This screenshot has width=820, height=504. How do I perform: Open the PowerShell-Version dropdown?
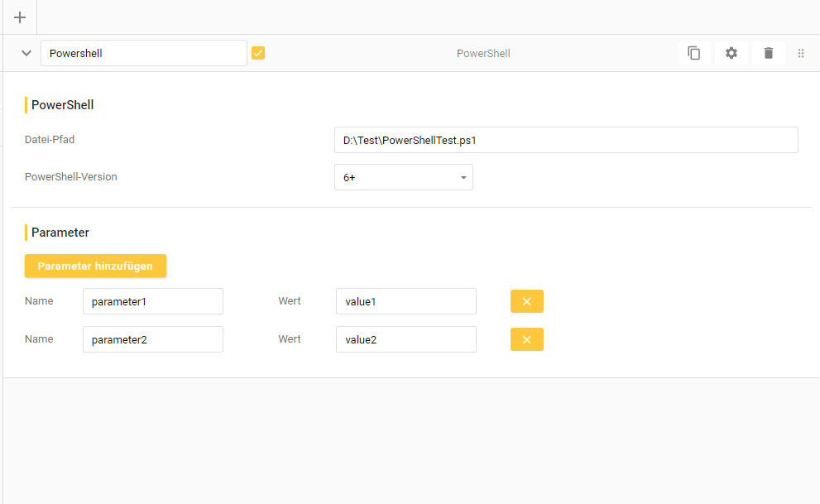pyautogui.click(x=403, y=177)
